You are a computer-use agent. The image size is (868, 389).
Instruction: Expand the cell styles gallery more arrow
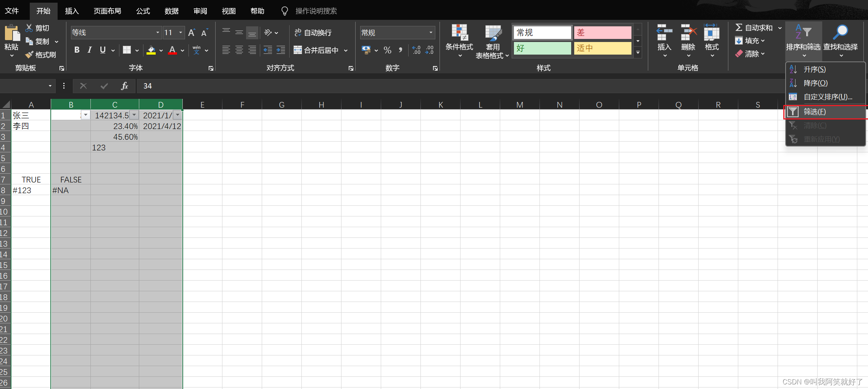click(x=638, y=52)
